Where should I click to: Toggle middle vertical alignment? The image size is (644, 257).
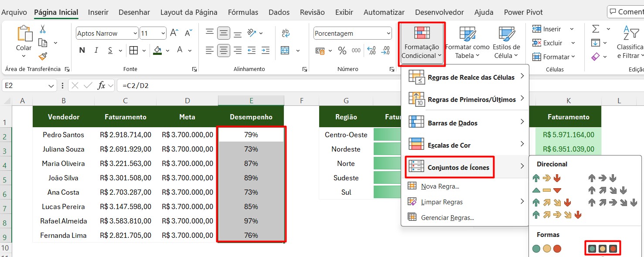[x=224, y=33]
